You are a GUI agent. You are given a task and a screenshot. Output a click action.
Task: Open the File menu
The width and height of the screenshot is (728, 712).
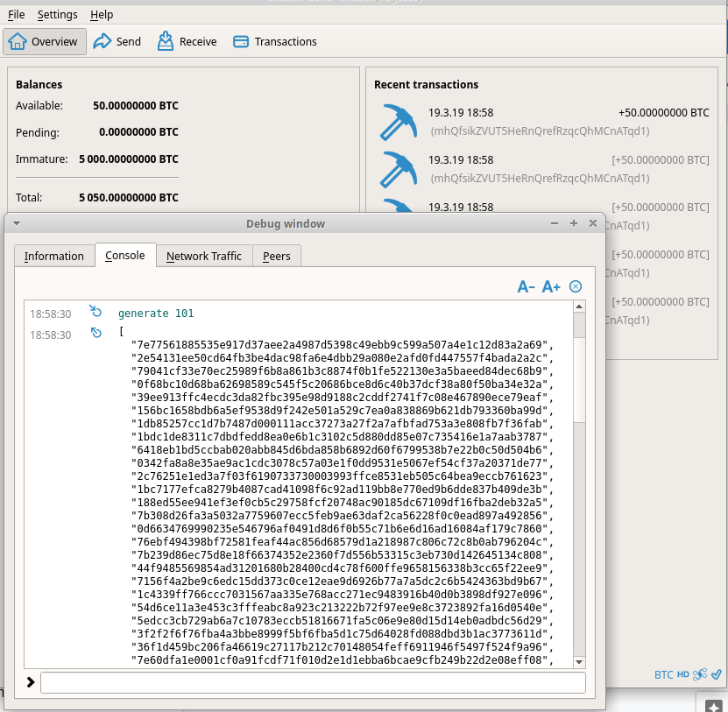17,15
